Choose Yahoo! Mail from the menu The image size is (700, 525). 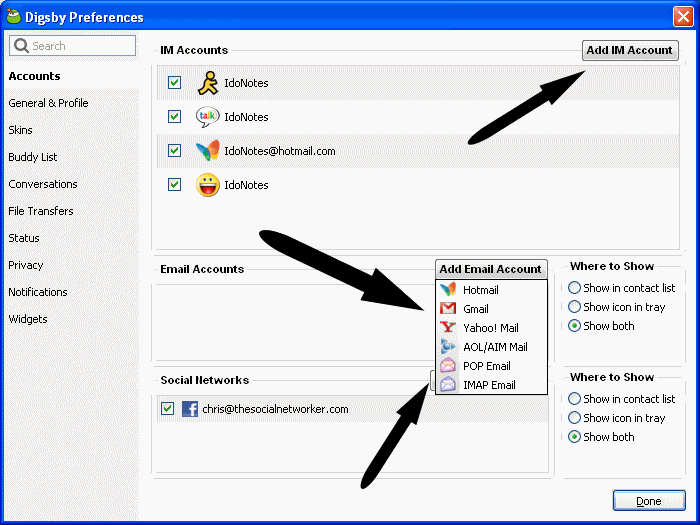click(x=491, y=328)
